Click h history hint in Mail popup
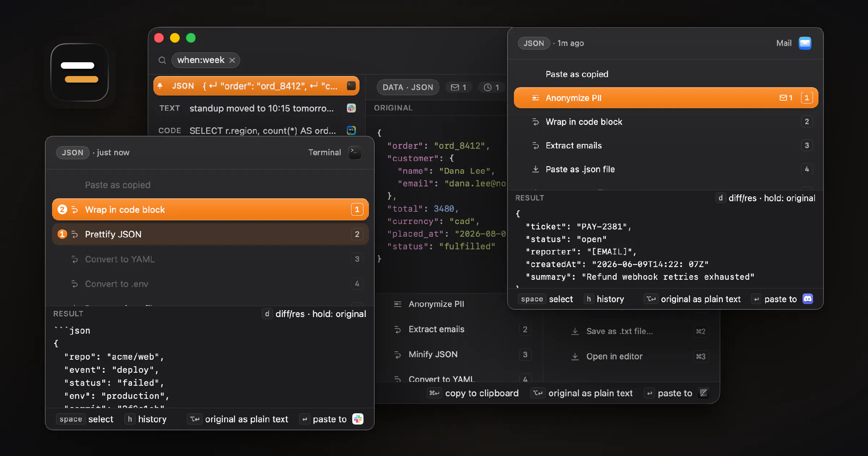 tap(604, 299)
